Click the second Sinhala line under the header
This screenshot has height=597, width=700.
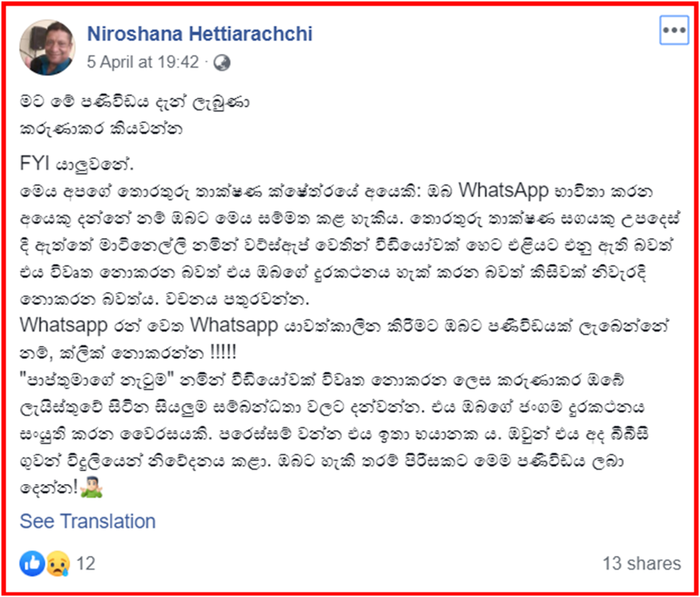click(101, 129)
